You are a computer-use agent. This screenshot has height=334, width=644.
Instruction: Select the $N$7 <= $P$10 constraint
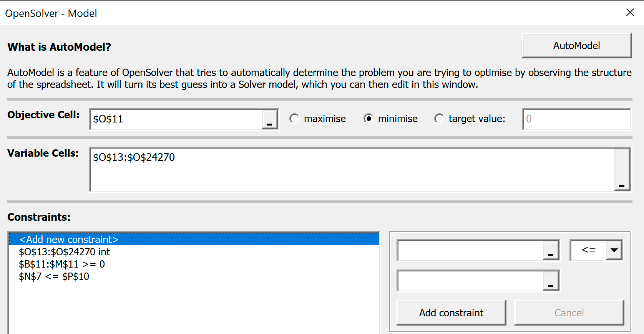[x=194, y=276]
